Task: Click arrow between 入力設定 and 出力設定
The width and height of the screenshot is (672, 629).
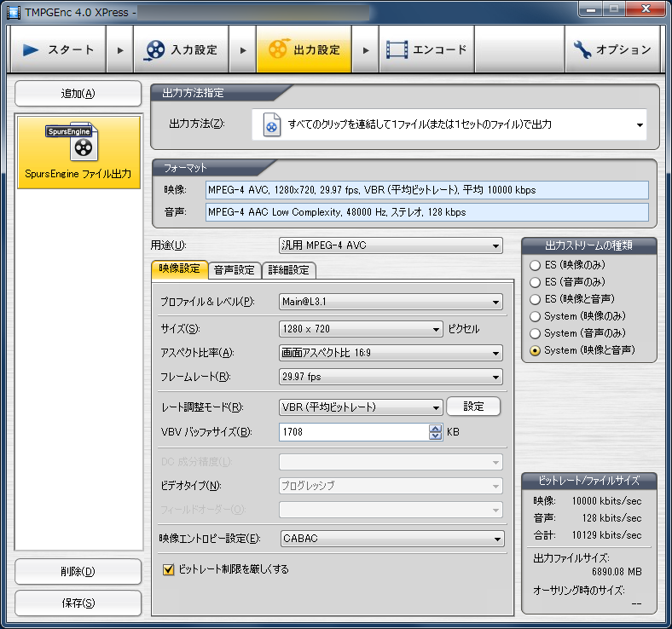Action: 243,50
